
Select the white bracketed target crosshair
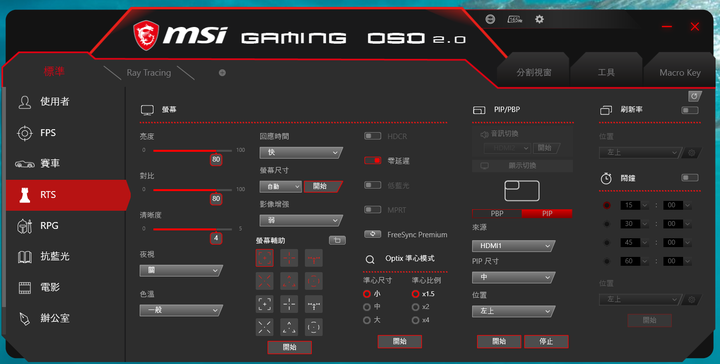coord(264,304)
